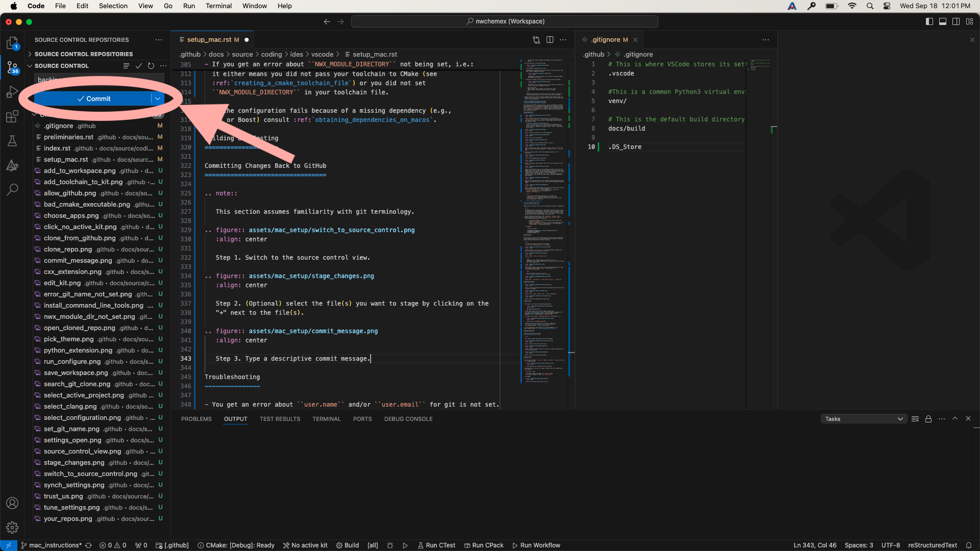Go back using title bar arrow
The width and height of the screenshot is (980, 551).
(x=327, y=21)
